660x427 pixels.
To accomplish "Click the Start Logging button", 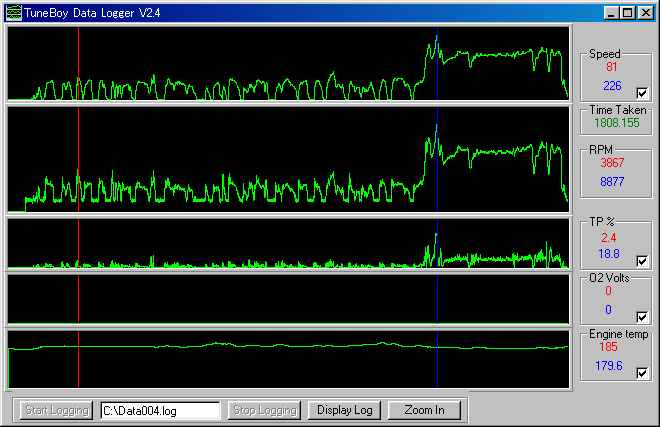I will (x=56, y=410).
